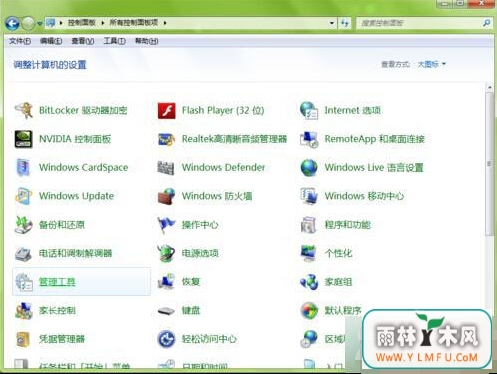Open the Windows 防火墙 icon

166,196
